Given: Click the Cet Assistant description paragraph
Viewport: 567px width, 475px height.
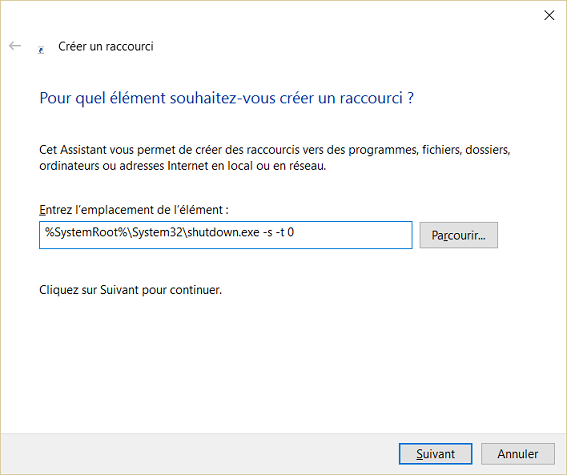Looking at the screenshot, I should click(275, 158).
